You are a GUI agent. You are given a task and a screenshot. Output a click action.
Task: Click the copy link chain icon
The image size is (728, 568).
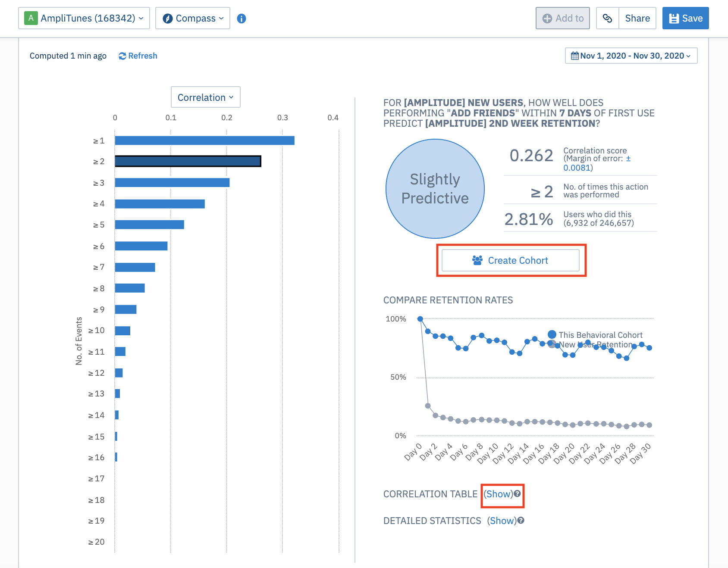607,18
